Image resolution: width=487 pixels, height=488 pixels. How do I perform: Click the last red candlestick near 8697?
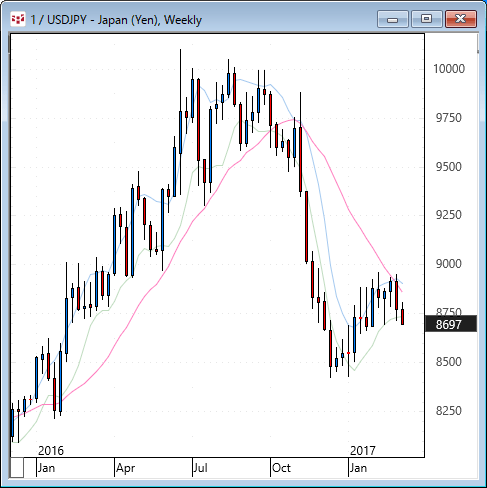(x=403, y=317)
